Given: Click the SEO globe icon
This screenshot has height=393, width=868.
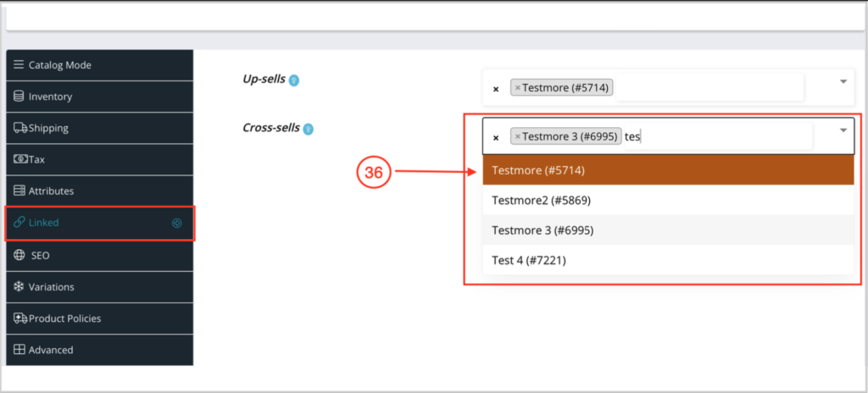Looking at the screenshot, I should tap(19, 255).
